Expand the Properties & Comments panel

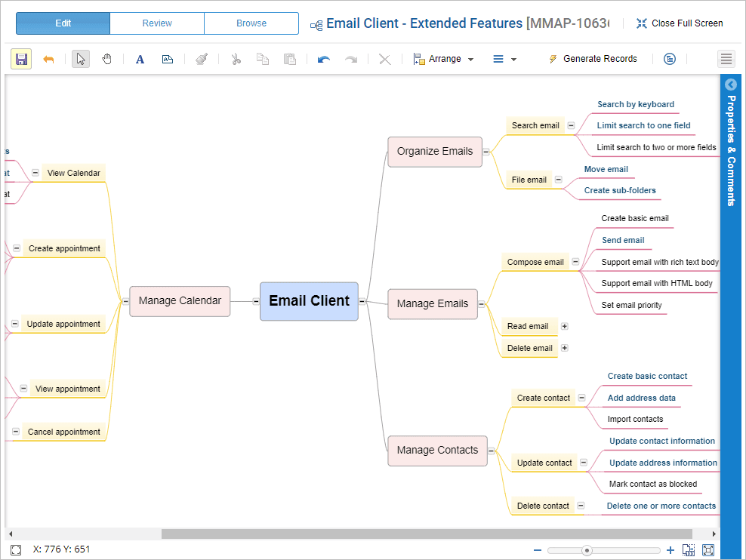[x=730, y=85]
